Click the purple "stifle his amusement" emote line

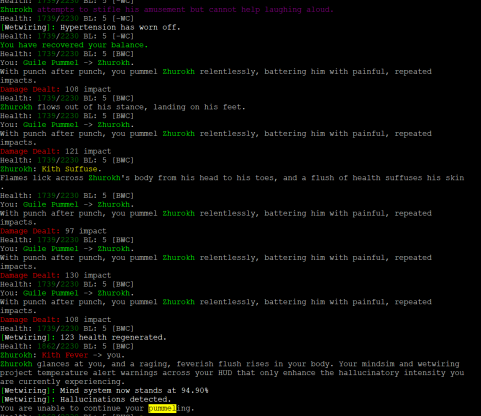[167, 10]
